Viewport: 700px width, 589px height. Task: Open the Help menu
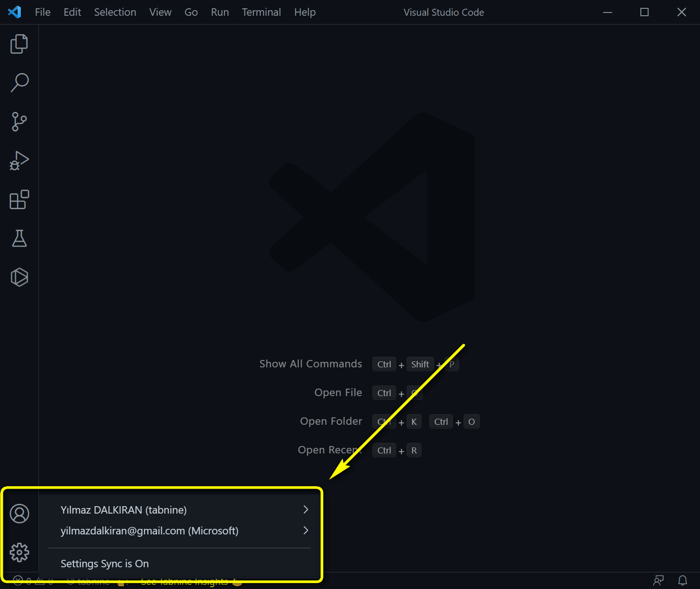coord(305,12)
